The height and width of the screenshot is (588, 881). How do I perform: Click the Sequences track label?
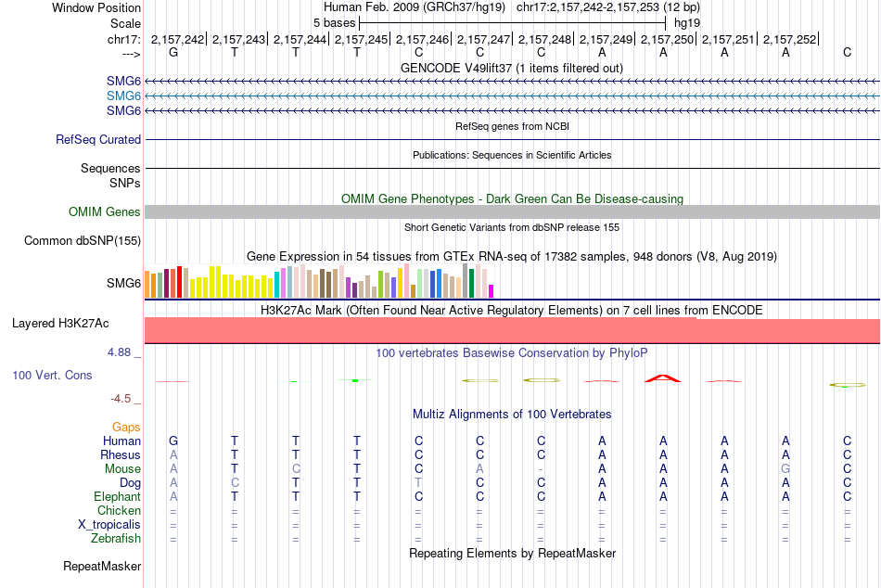click(x=110, y=168)
